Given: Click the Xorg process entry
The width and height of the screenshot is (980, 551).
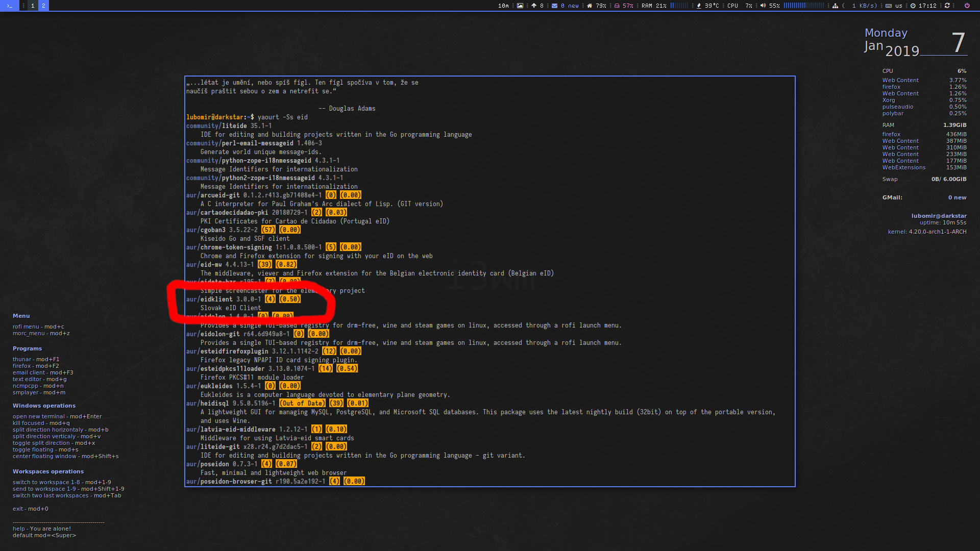Looking at the screenshot, I should click(x=924, y=101).
